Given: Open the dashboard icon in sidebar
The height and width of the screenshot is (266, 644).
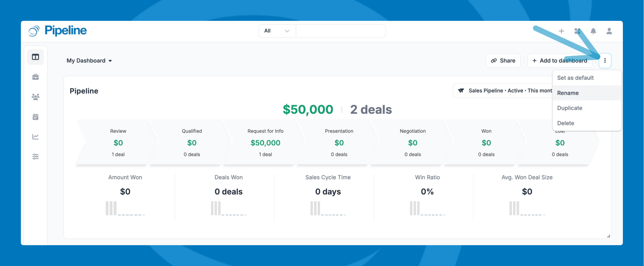Looking at the screenshot, I should pos(36,57).
